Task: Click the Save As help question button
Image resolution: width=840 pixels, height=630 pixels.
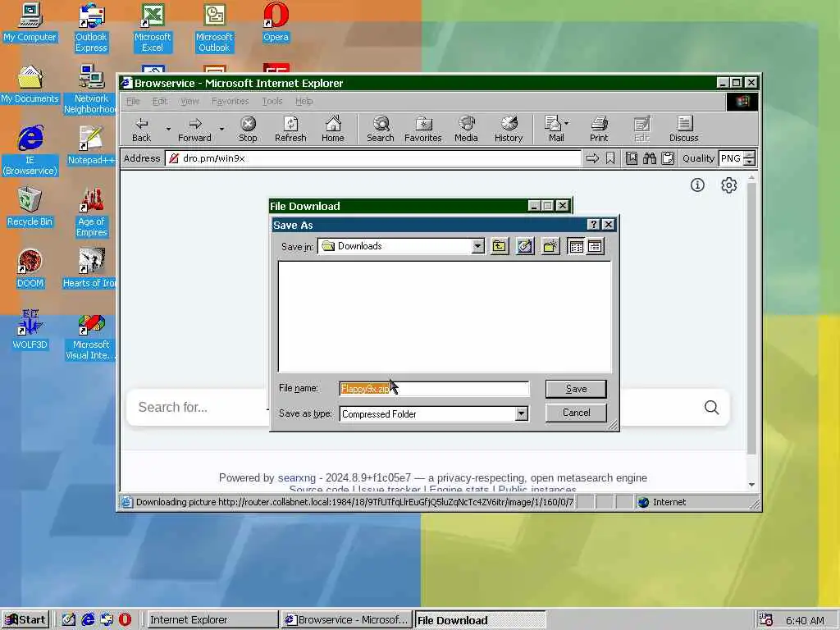Action: [593, 225]
